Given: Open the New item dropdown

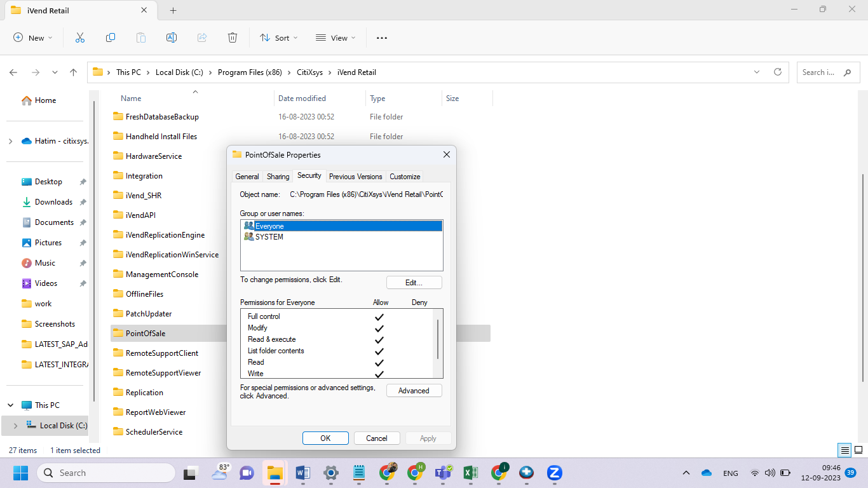Looking at the screenshot, I should (x=33, y=38).
